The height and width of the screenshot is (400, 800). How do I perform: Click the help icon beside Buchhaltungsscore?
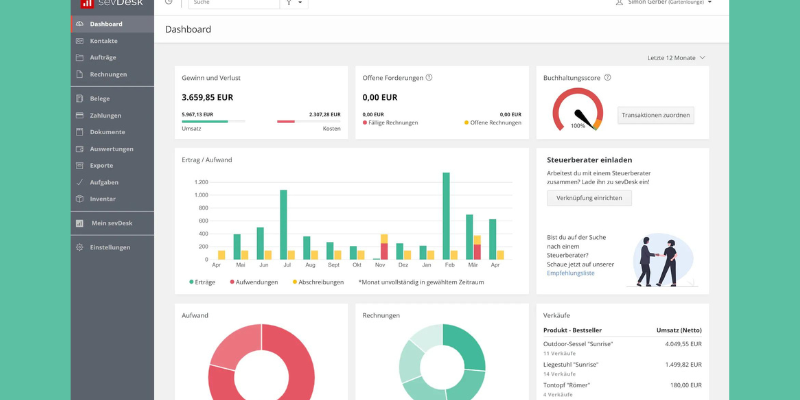click(x=607, y=77)
